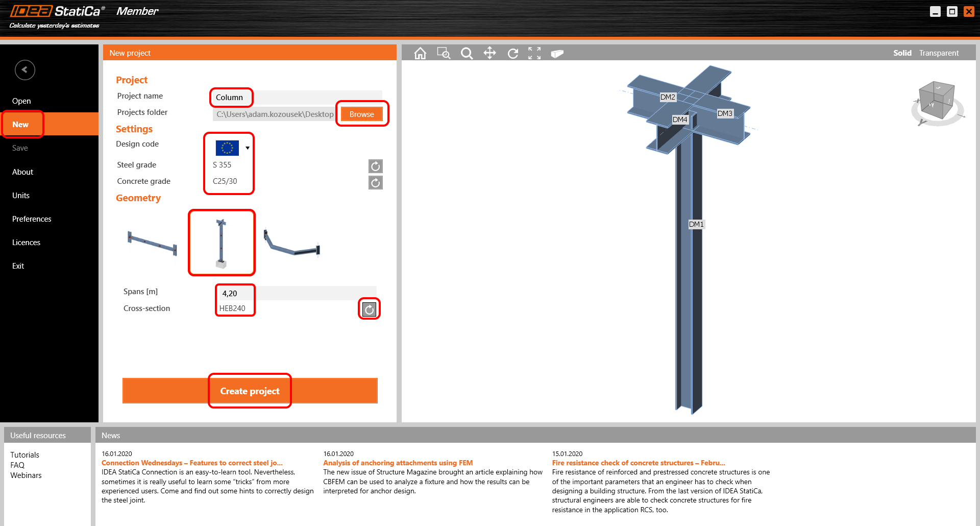Select the magnifier zoom tool

[x=467, y=53]
